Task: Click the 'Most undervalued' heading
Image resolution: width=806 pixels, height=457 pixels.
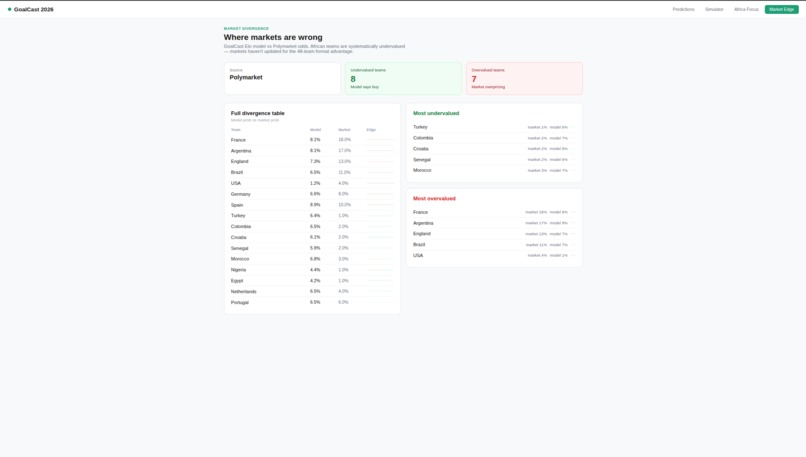Action: pyautogui.click(x=436, y=113)
